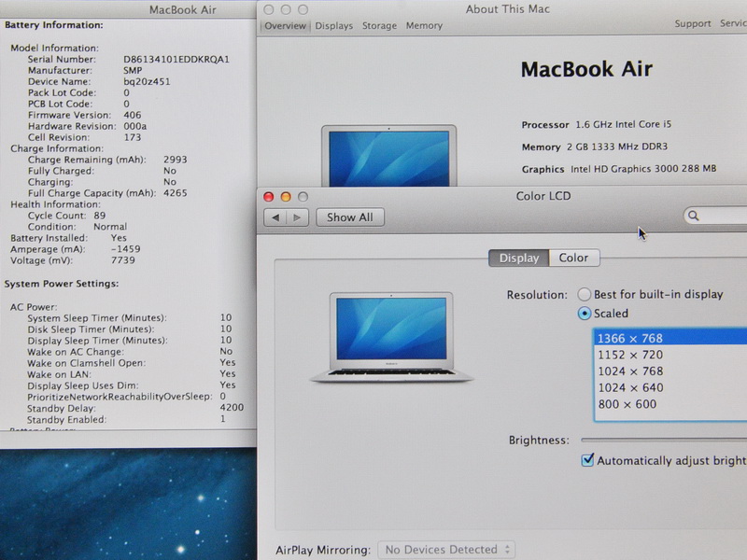
Task: Open the Storage tab in About This Mac
Action: [379, 26]
